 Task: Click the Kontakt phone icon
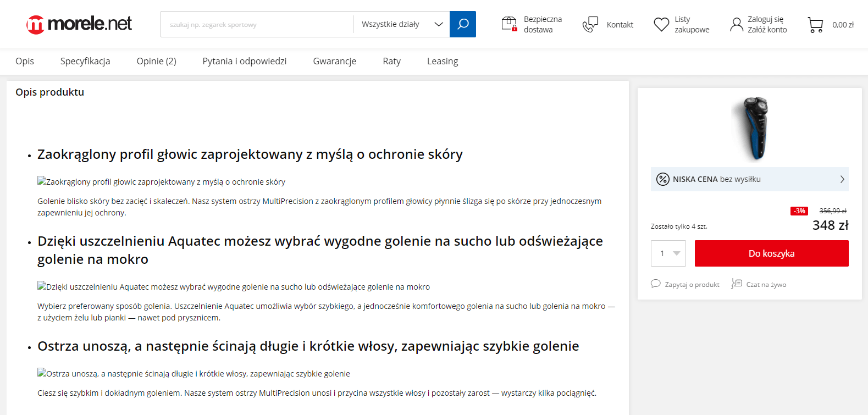tap(590, 25)
